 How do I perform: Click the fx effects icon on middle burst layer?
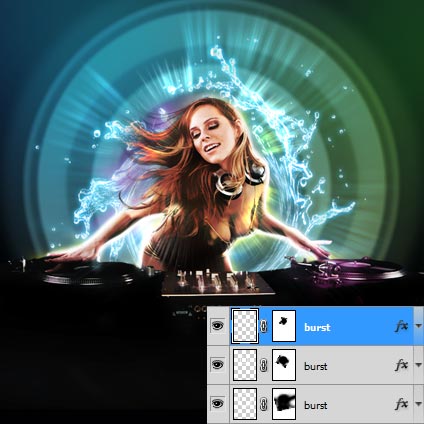tap(402, 365)
